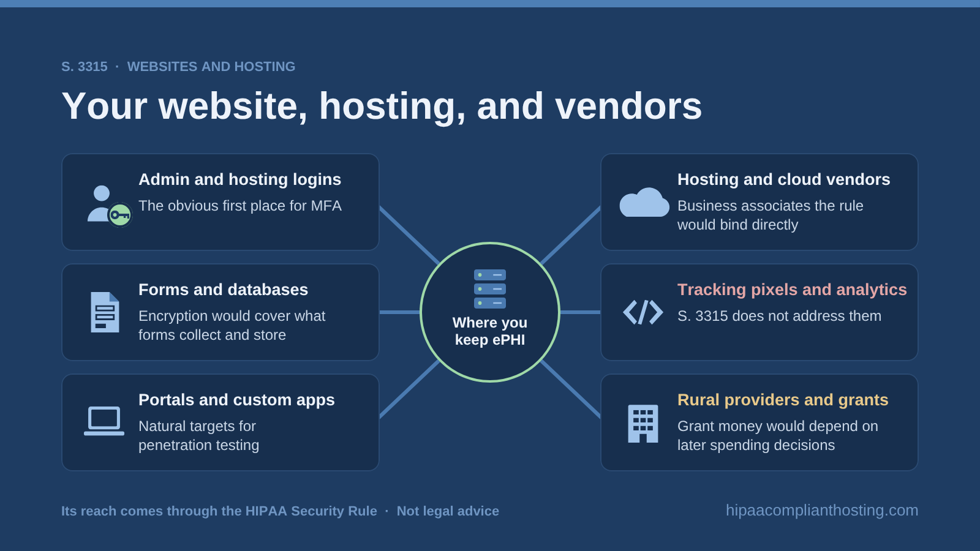Select the 'WEBSITES AND HOSTING' section label
Screen dimensions: 980x551
[x=211, y=67]
